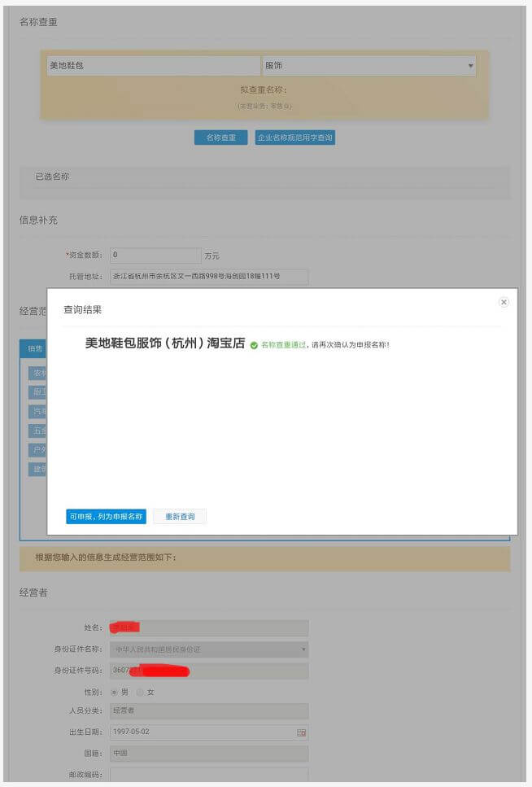The height and width of the screenshot is (787, 532).
Task: Click the 身份证件号码 field
Action: [209, 671]
